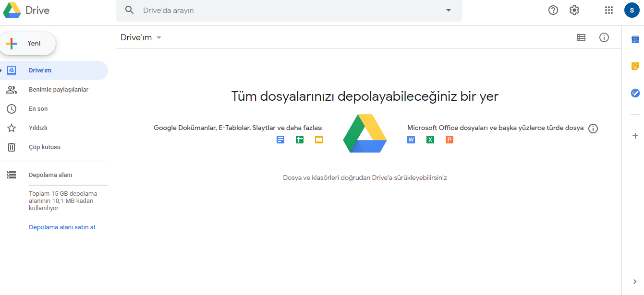Viewport: 644px width, 295px height.
Task: Click the help question mark icon
Action: 553,10
